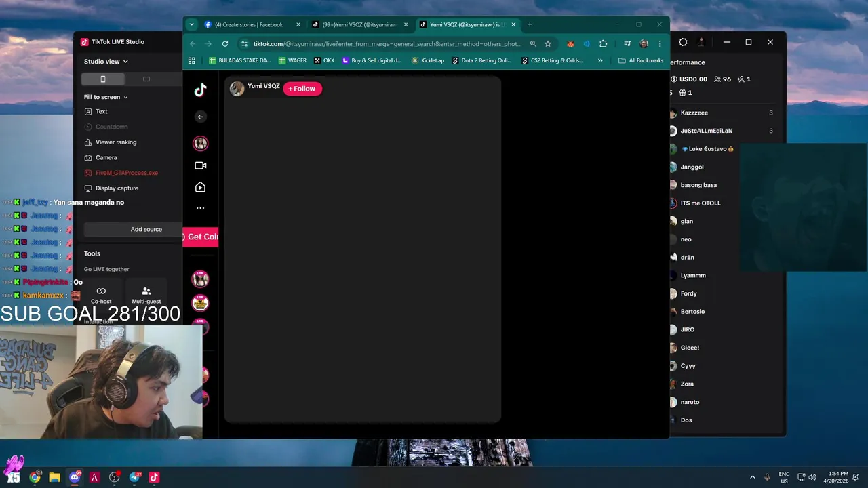The width and height of the screenshot is (868, 488).
Task: Click the back arrow in TikTok sidebar
Action: [x=200, y=117]
